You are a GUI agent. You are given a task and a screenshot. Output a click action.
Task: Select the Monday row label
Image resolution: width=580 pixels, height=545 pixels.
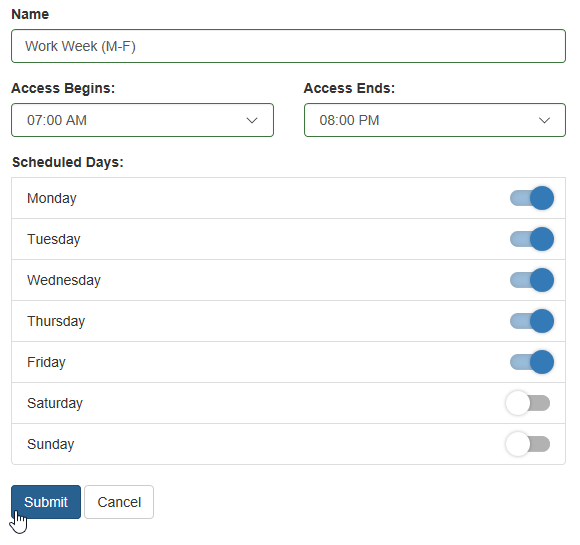[x=52, y=198]
